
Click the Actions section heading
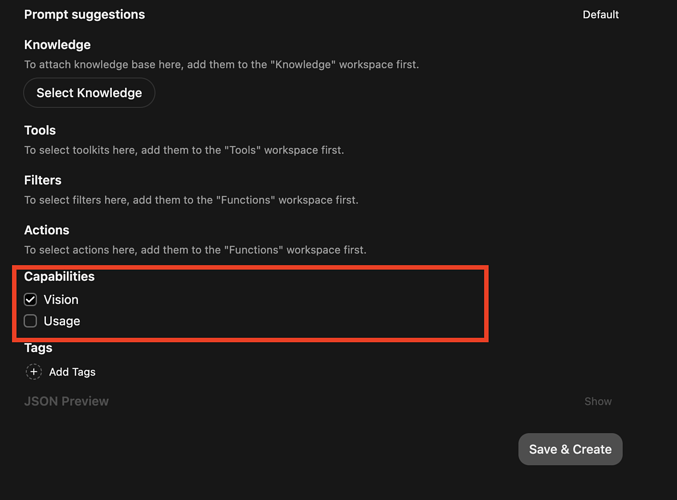47,230
